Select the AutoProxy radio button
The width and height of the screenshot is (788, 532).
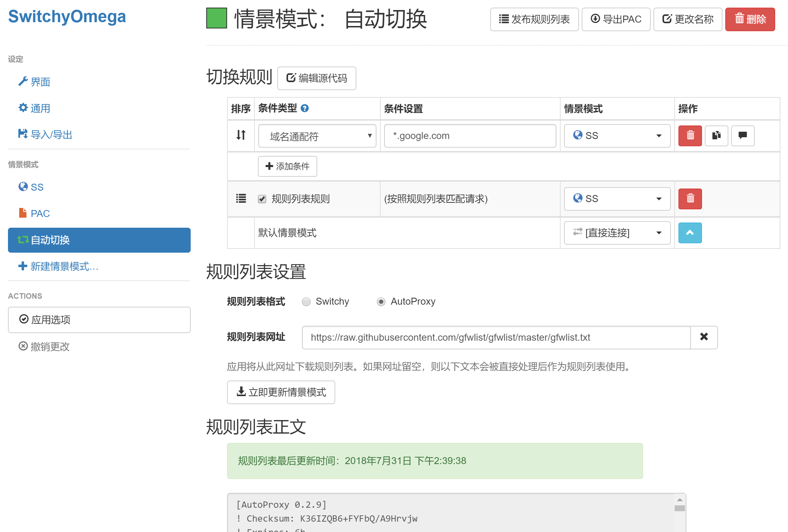(x=381, y=302)
